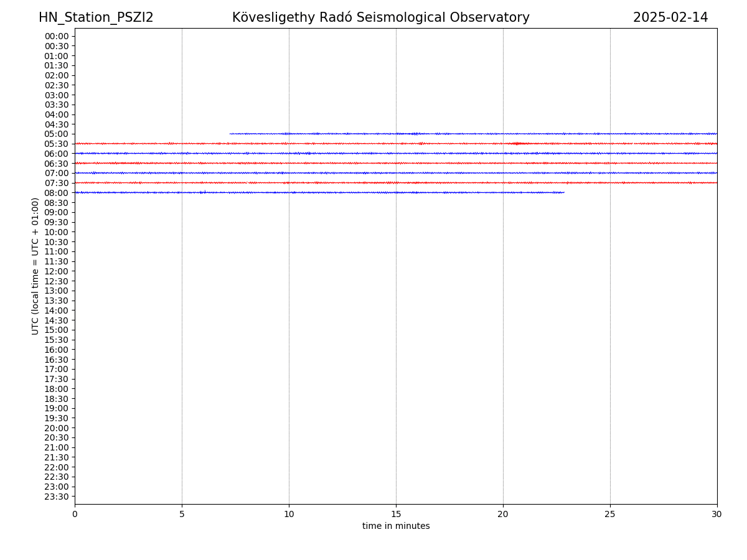
Task: Click the 23:30 time tick label
Action: tap(57, 497)
